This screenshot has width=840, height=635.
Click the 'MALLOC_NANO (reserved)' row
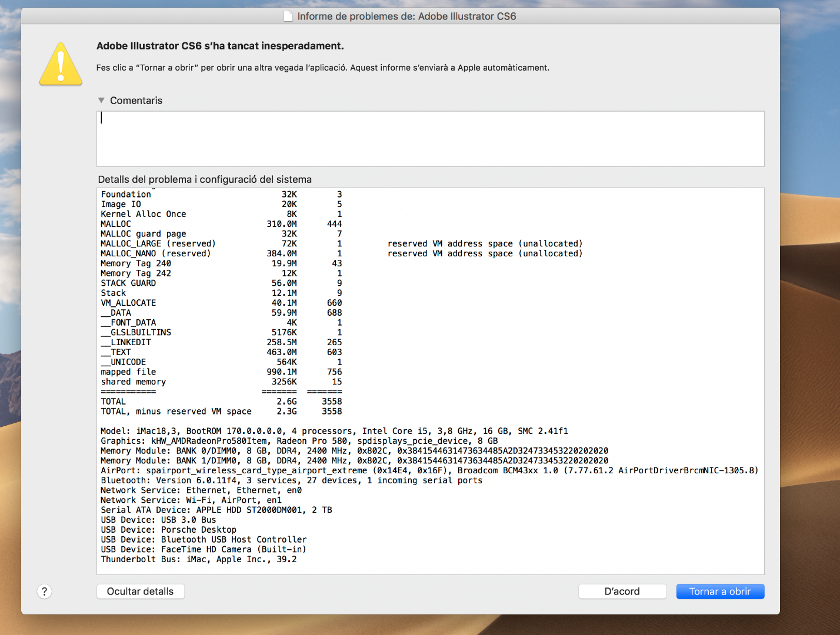(342, 254)
